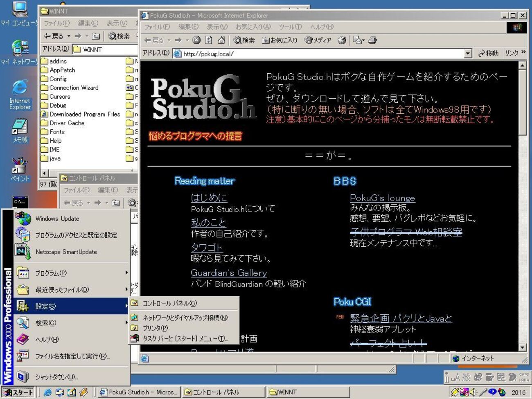
Task: Click the Stop button in IE toolbar
Action: pyautogui.click(x=196, y=40)
